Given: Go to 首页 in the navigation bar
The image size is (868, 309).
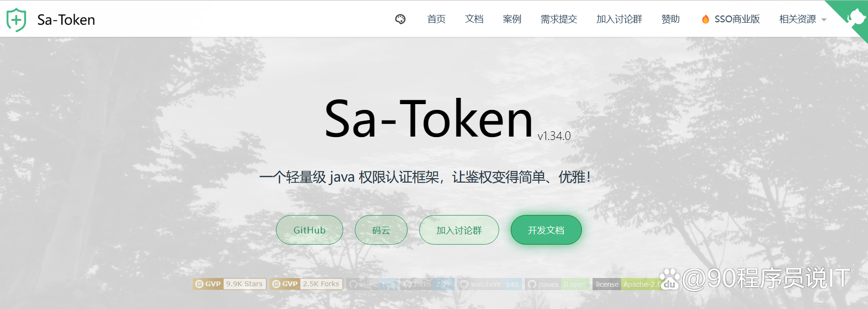Looking at the screenshot, I should pos(436,19).
